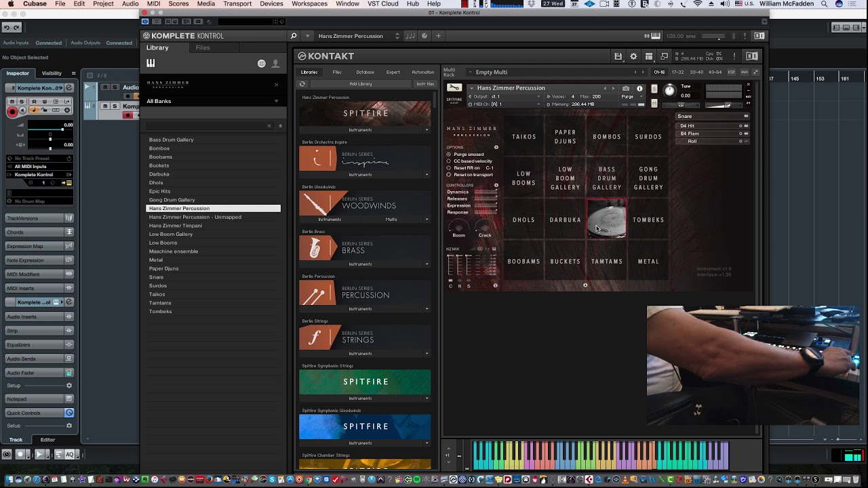Click Komplete Kontrol search input field

point(205,125)
